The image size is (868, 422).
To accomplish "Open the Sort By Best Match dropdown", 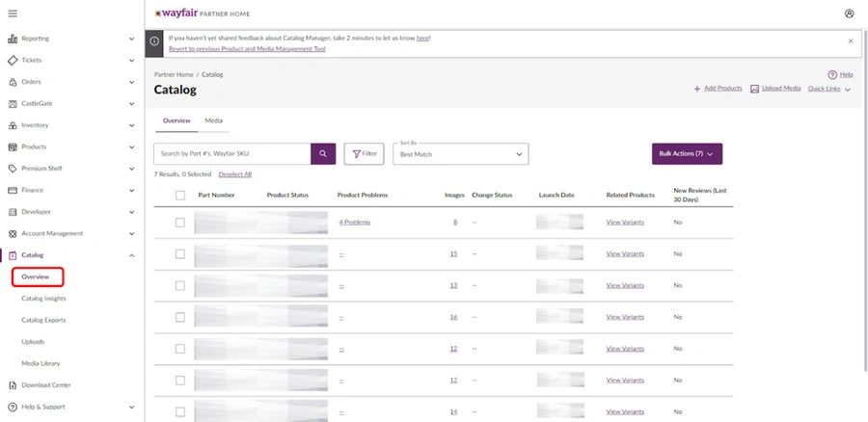I will tap(461, 154).
